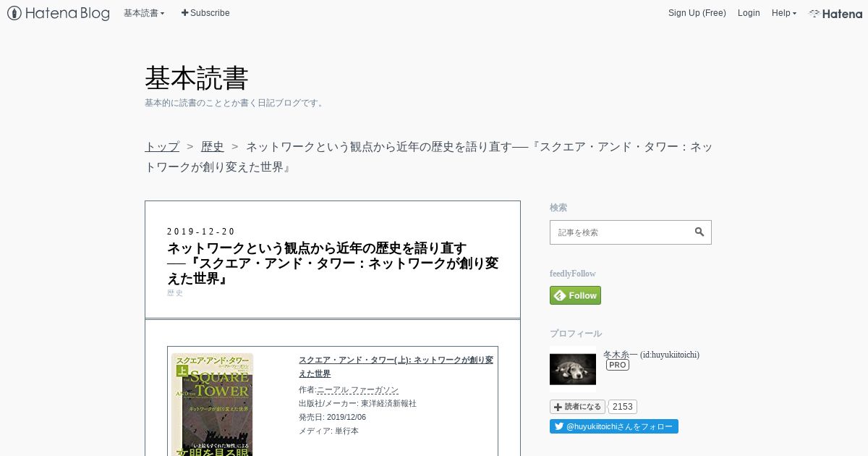Open the 2153 reader count
868x456 pixels.
click(623, 407)
